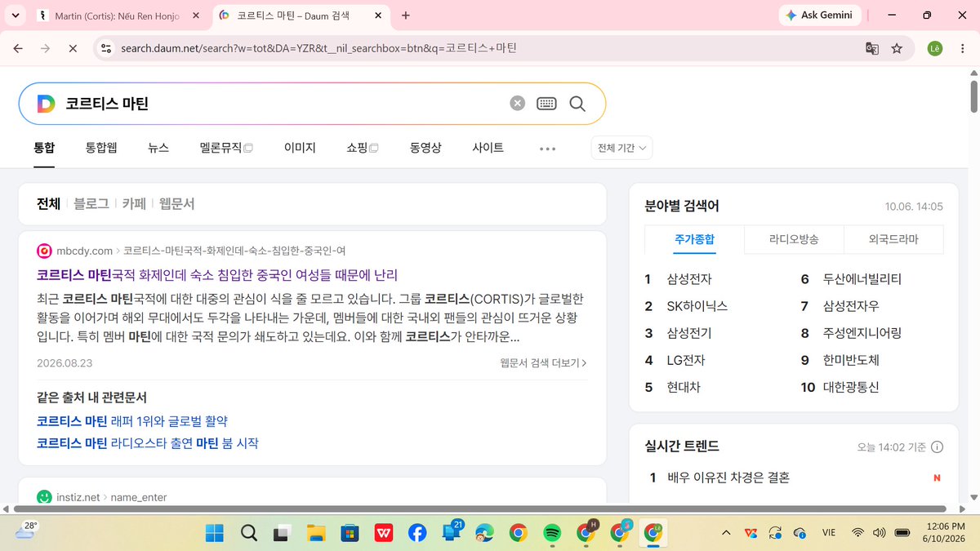
Task: Click the VIE input language indicator
Action: click(x=828, y=533)
